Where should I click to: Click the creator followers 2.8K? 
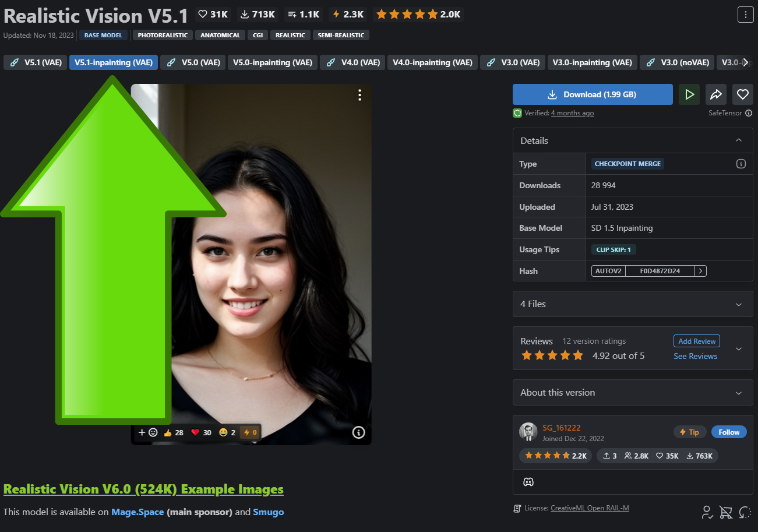click(636, 456)
